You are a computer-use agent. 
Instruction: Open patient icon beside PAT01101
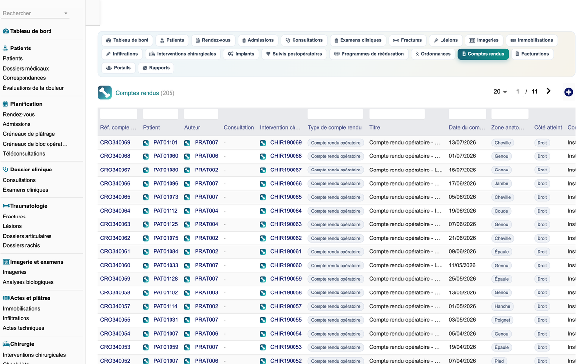tap(146, 143)
